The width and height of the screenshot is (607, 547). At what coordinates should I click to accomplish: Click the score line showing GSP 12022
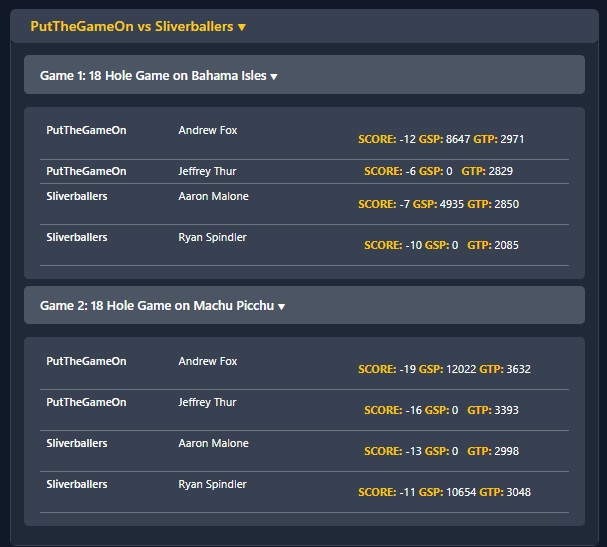[444, 369]
